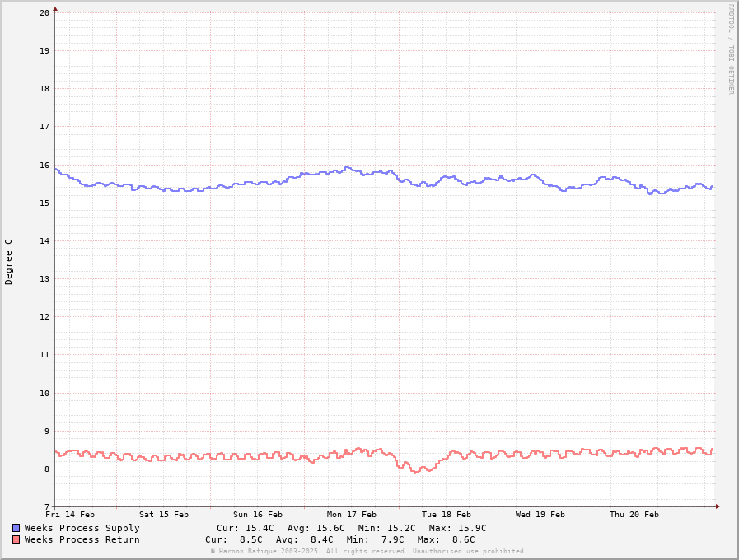
Task: Select the "Thu 20 Feb" axis label
Action: (634, 515)
